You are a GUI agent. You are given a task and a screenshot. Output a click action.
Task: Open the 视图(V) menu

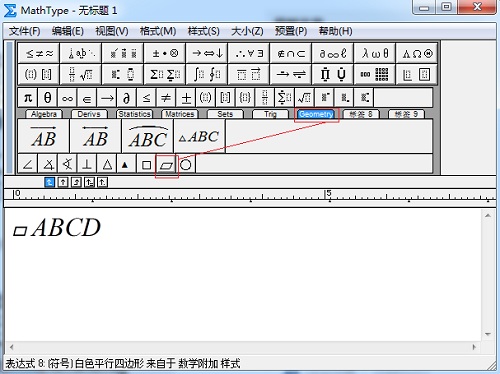click(x=112, y=31)
